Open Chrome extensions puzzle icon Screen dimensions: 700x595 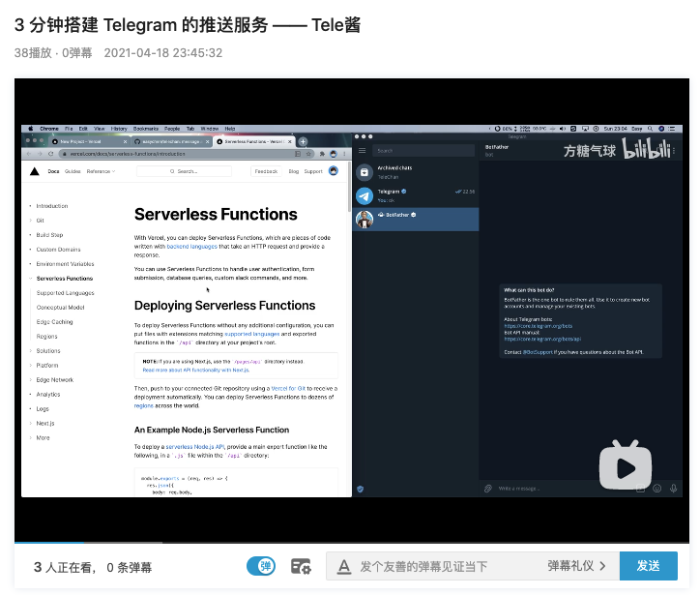click(x=322, y=154)
